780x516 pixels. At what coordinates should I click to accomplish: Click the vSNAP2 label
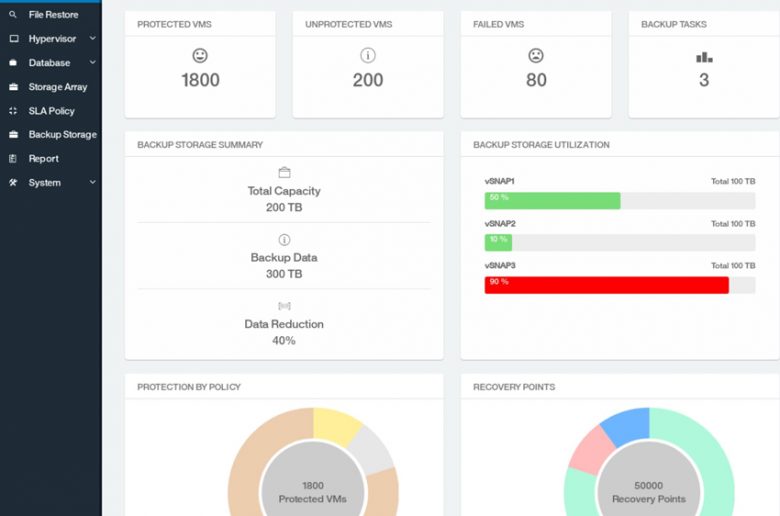coord(500,223)
